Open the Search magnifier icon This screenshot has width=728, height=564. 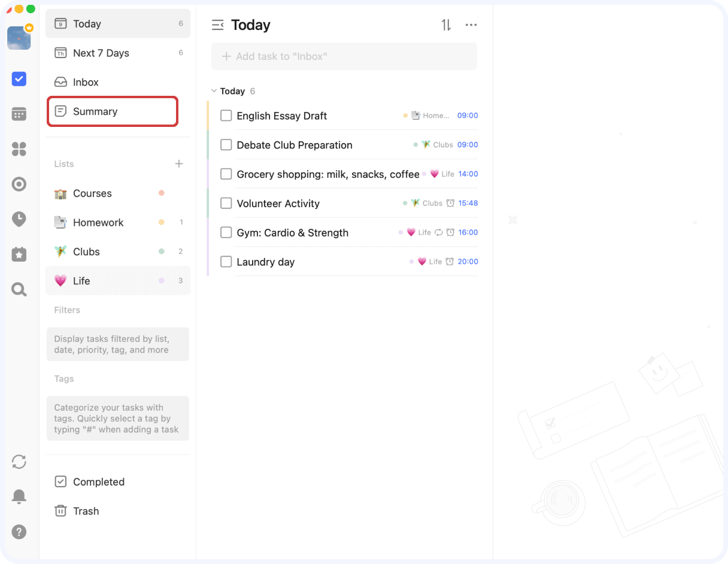click(19, 290)
